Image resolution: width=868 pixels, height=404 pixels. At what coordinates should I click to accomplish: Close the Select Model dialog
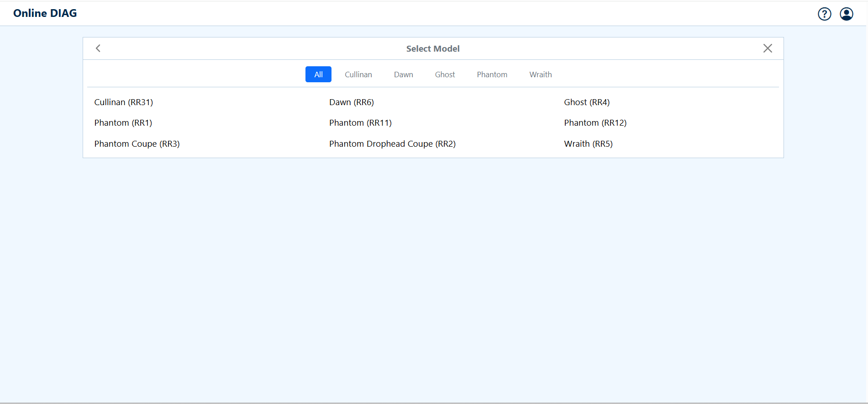coord(767,48)
